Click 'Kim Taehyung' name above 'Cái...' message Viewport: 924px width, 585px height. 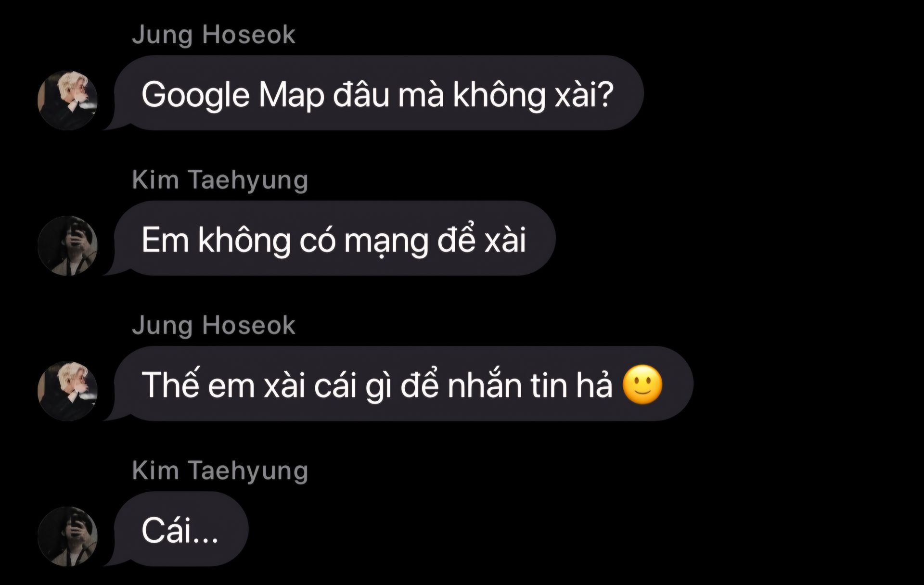coord(220,471)
